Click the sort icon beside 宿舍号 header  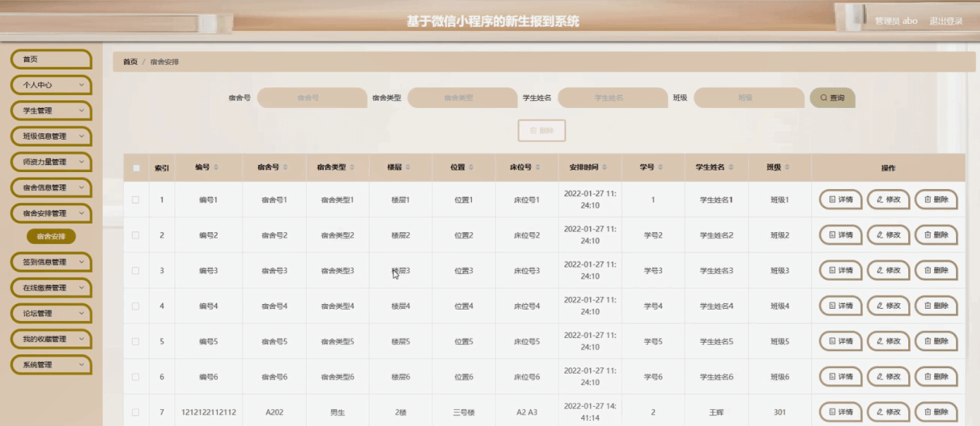[285, 167]
